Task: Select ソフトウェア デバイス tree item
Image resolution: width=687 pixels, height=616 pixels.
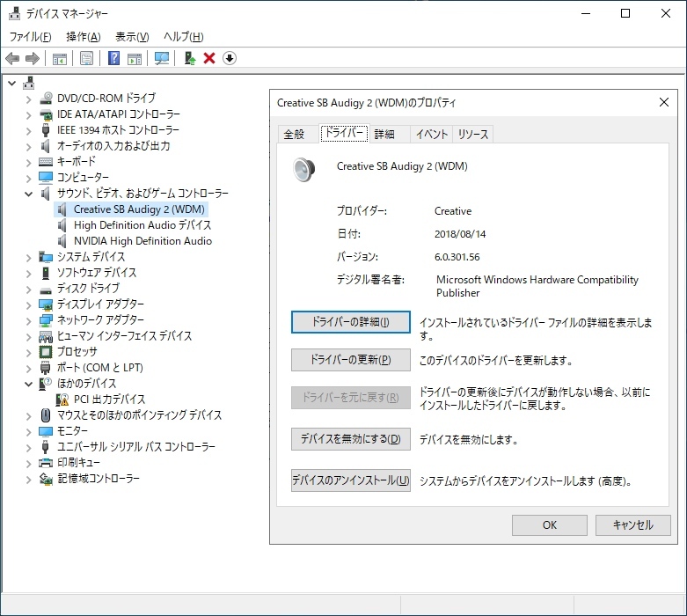Action: pyautogui.click(x=97, y=273)
